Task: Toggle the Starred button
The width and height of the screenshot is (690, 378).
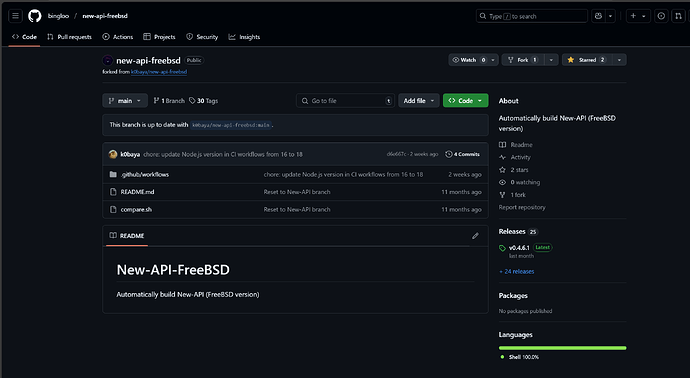Action: pos(587,60)
